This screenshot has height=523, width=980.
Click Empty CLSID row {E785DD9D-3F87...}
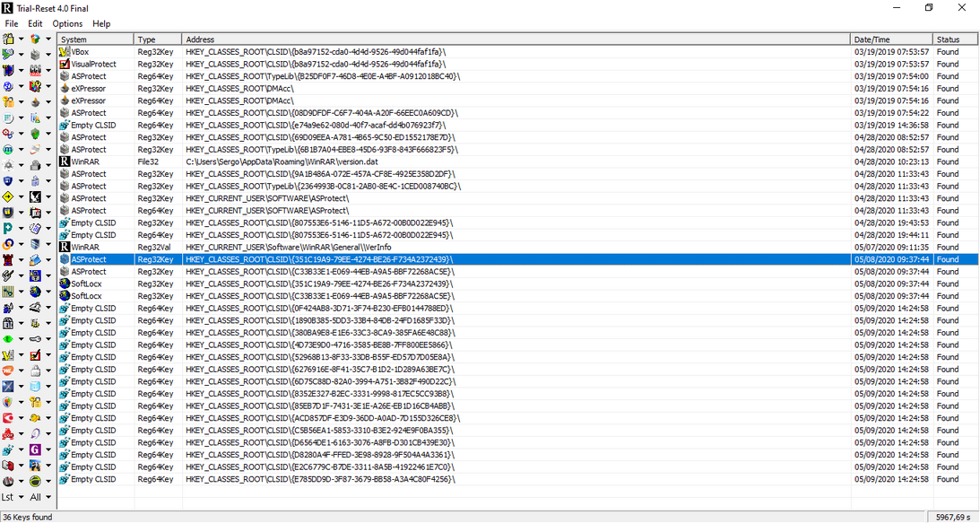pos(517,479)
